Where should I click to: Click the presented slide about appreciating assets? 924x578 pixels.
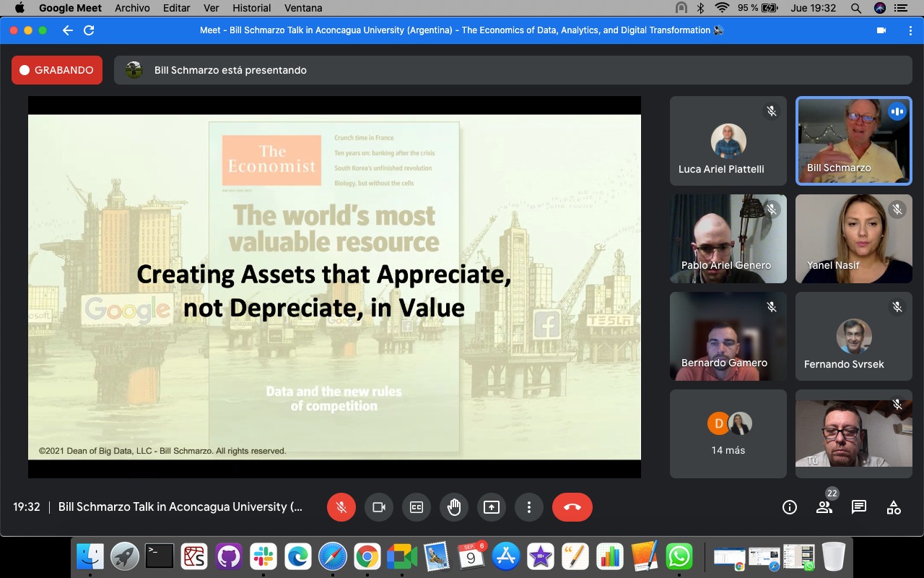[334, 287]
